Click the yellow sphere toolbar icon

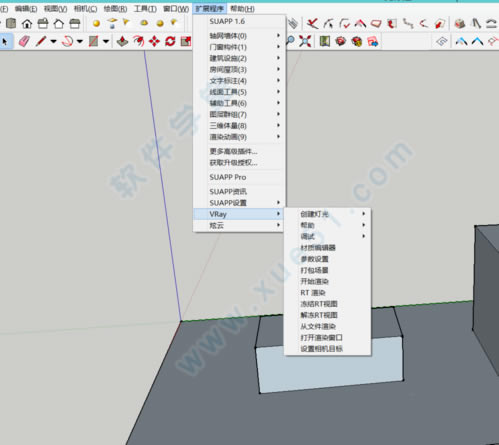tap(96, 23)
